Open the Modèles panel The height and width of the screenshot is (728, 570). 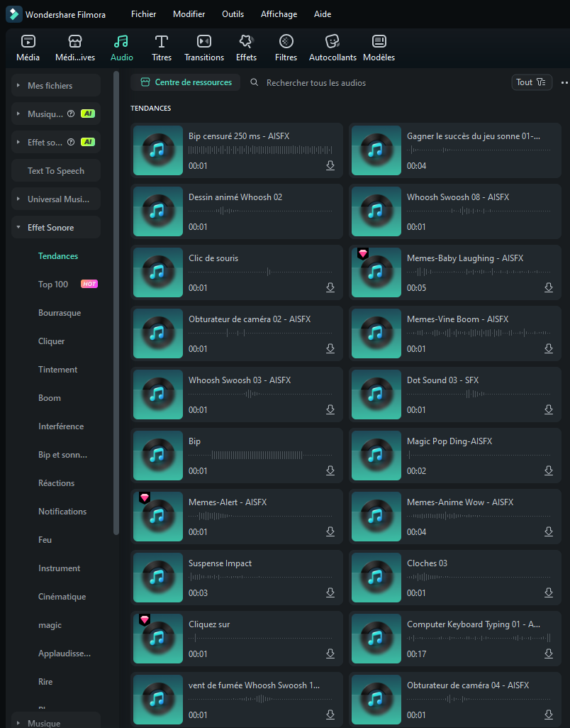coord(379,48)
